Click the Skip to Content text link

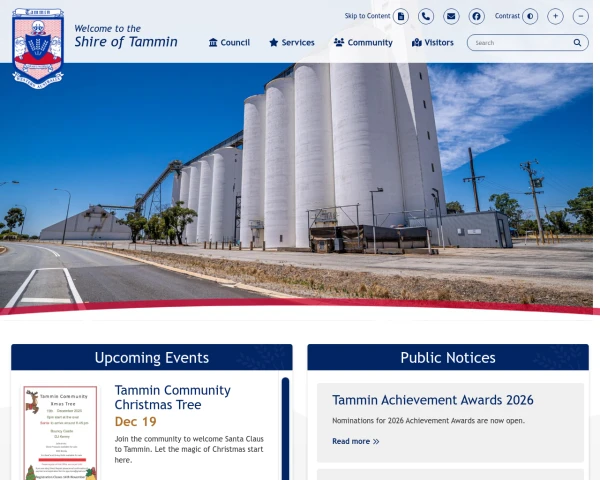[x=367, y=16]
